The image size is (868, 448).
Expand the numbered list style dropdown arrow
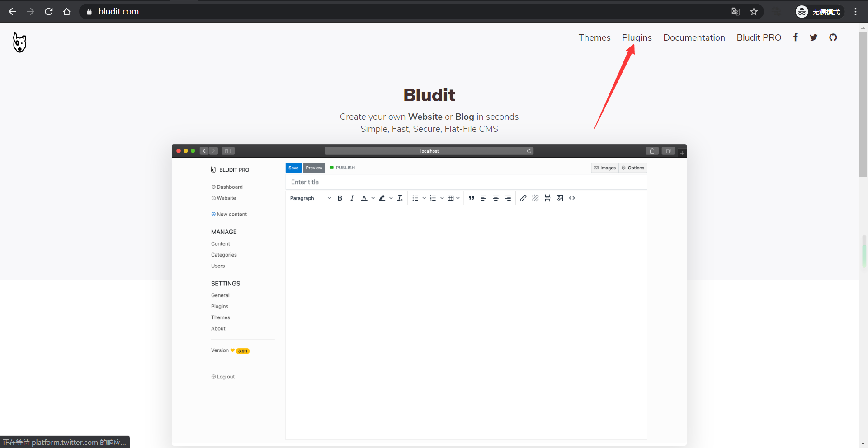coord(442,198)
